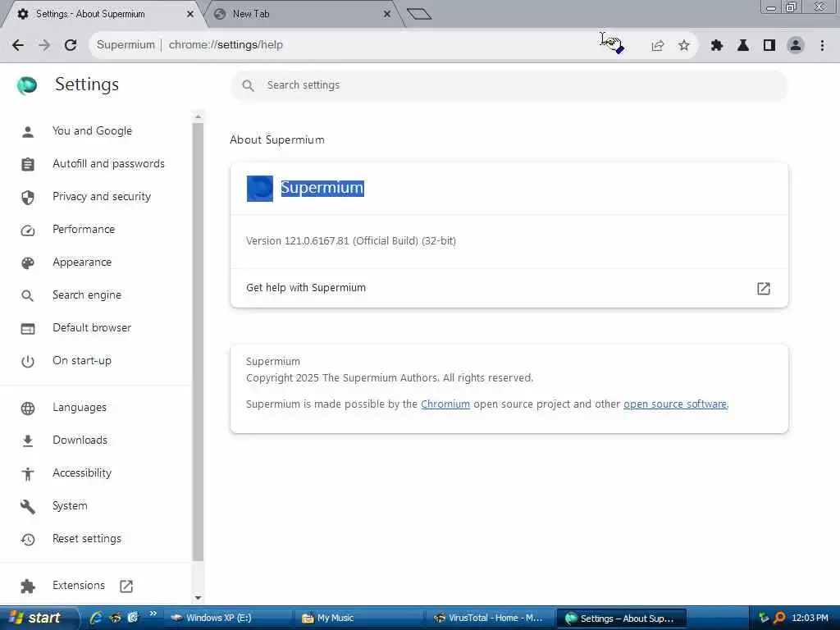Image resolution: width=840 pixels, height=630 pixels.
Task: Expand Quick Launch overflow chevron
Action: point(153,614)
